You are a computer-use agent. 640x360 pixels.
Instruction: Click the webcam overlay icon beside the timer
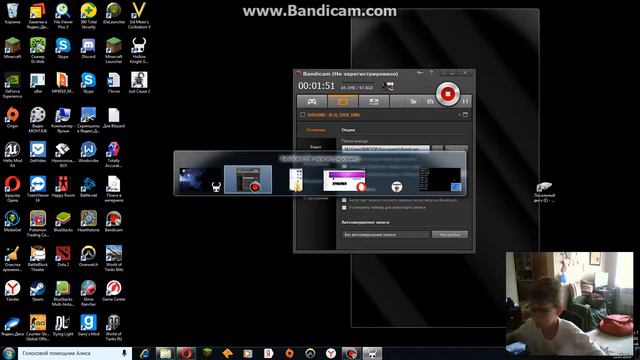click(x=388, y=86)
